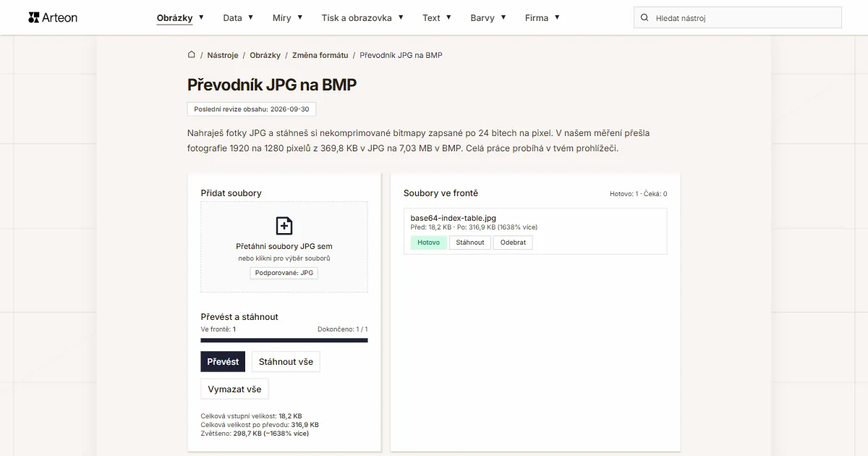The image size is (868, 456).
Task: Click the conversion progress bar
Action: pos(284,340)
